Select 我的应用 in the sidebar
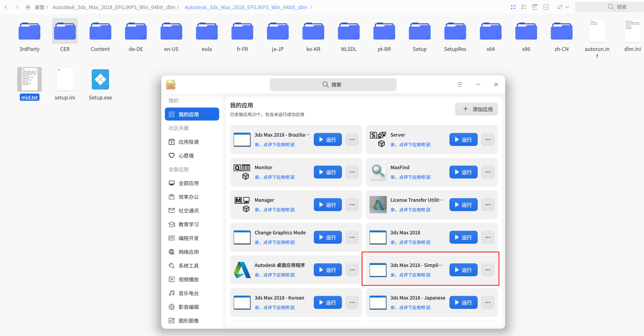This screenshot has height=336, width=644. [192, 114]
